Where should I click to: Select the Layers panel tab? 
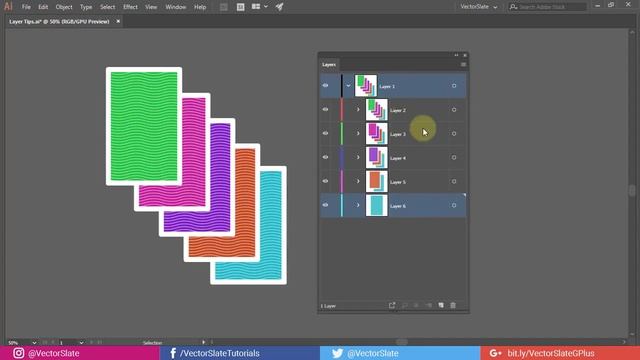[329, 64]
